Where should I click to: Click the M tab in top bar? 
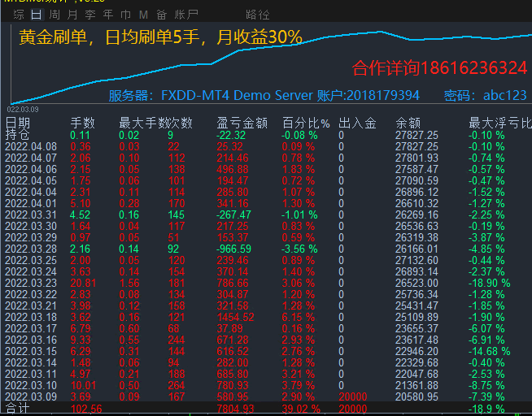(x=144, y=15)
